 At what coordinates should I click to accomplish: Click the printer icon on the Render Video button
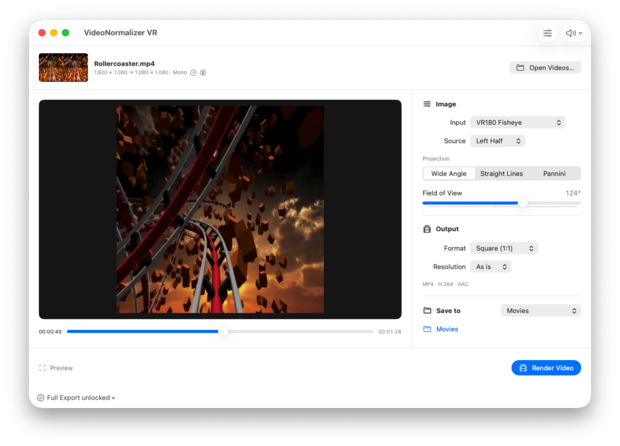coord(523,368)
